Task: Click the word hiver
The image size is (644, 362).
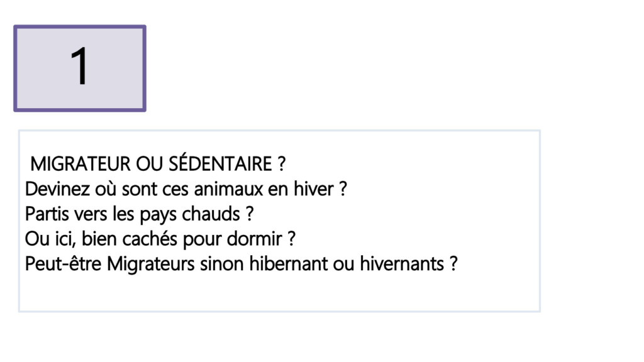Action: coord(313,189)
